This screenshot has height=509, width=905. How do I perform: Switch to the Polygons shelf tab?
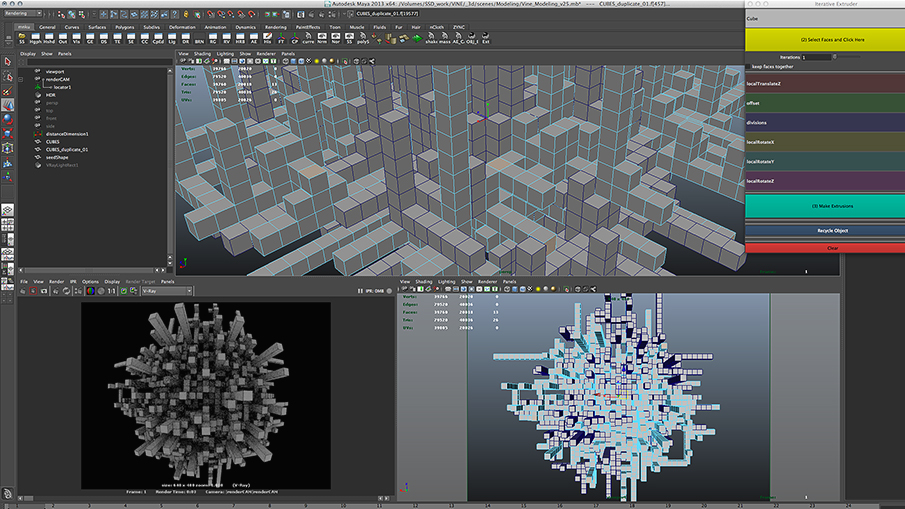[x=124, y=27]
